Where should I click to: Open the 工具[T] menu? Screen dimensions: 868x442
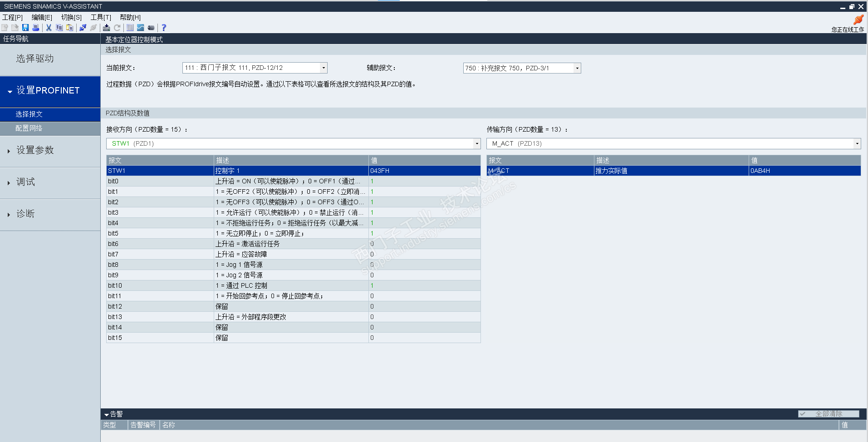[101, 17]
